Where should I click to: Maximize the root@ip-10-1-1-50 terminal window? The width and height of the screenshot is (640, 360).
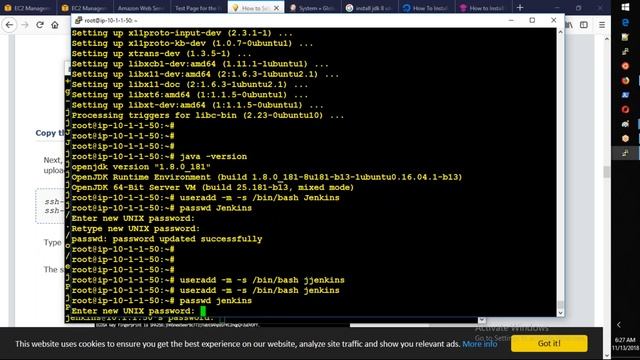(532, 20)
